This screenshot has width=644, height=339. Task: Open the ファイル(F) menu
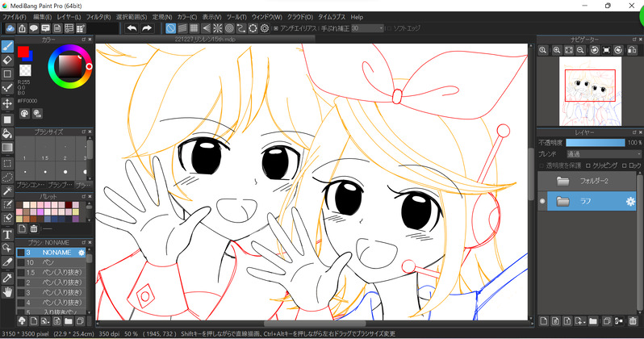click(15, 17)
